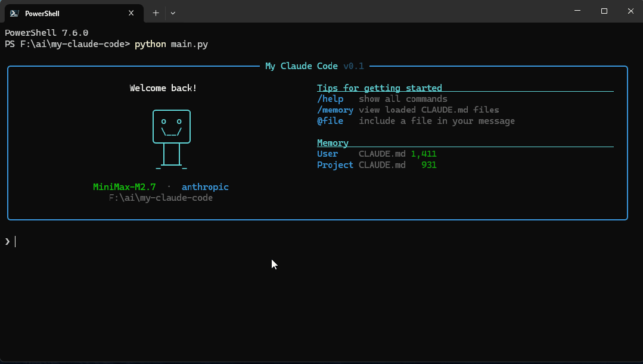Click the User CLAUDE.md memory entry
This screenshot has width=643, height=364.
(x=377, y=154)
